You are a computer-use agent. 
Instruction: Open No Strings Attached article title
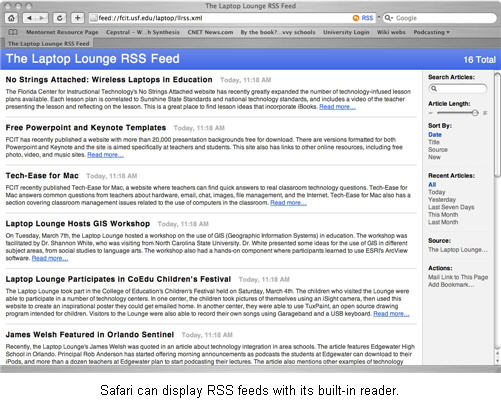pos(109,80)
